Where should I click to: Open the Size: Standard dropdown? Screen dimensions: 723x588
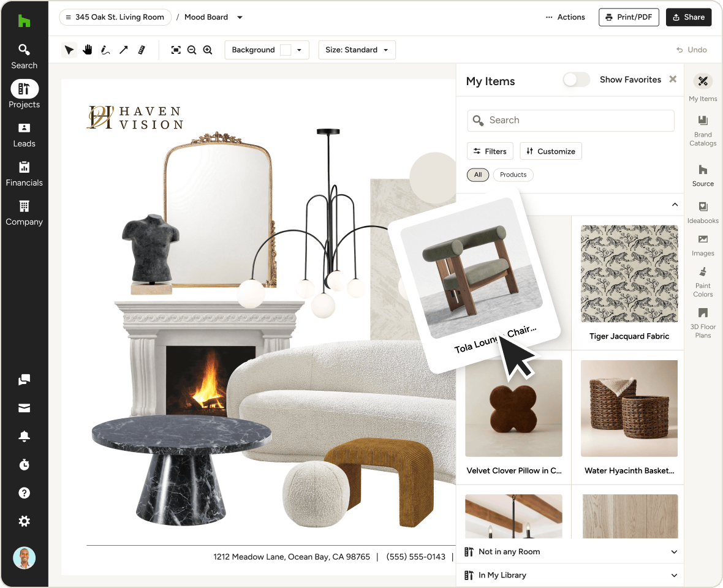click(x=357, y=50)
